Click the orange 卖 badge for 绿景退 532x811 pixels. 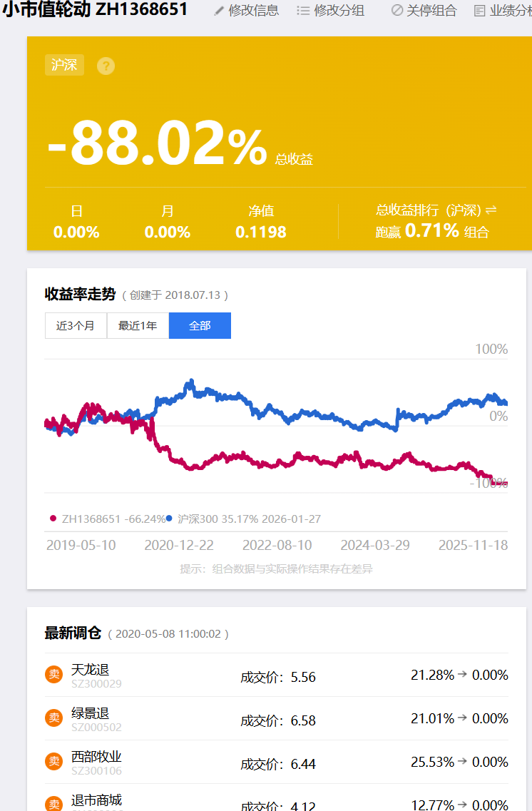[53, 718]
